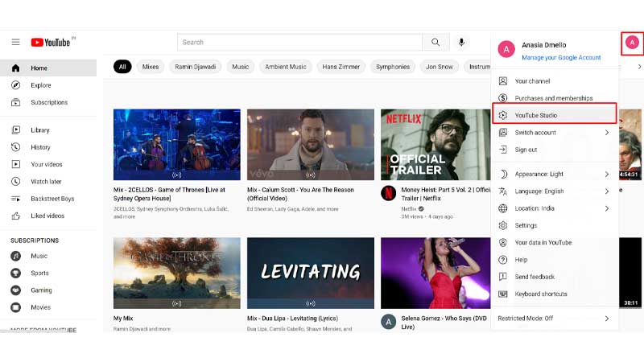
Task: Open Subscriptions in sidebar
Action: (48, 102)
